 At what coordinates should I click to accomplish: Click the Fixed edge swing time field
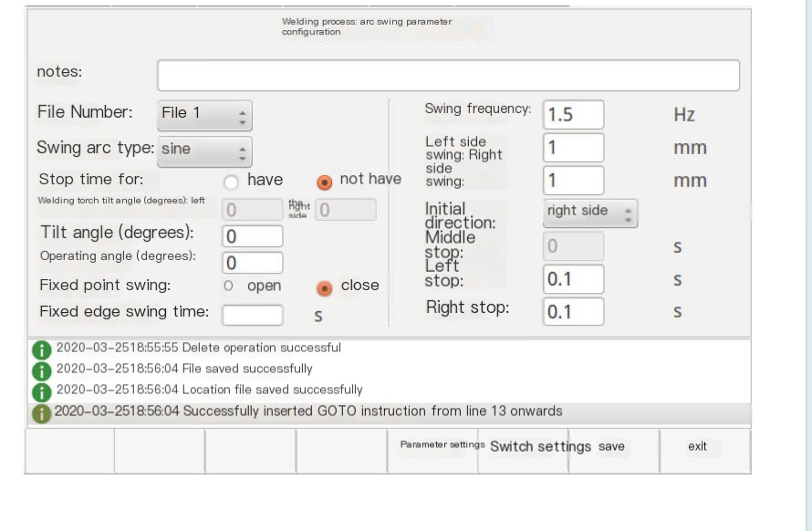pos(253,313)
